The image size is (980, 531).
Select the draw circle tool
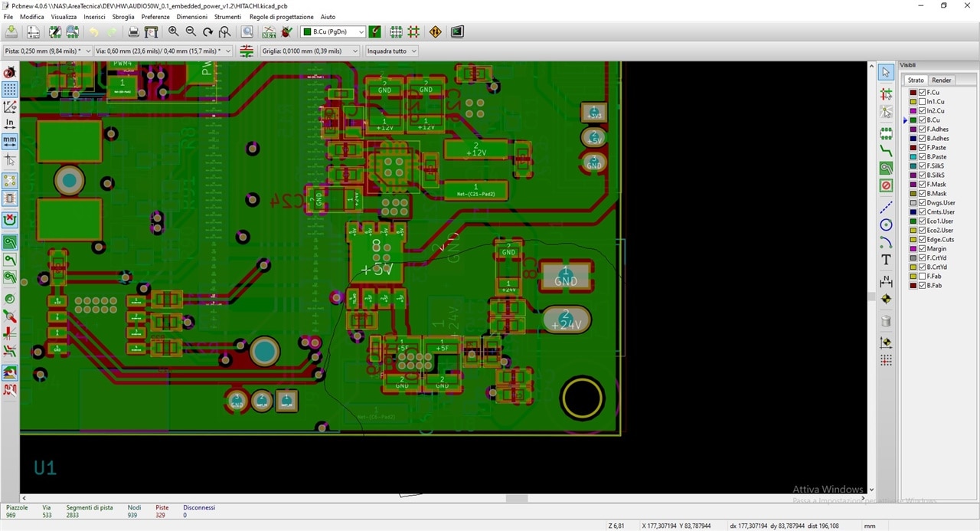pos(886,225)
